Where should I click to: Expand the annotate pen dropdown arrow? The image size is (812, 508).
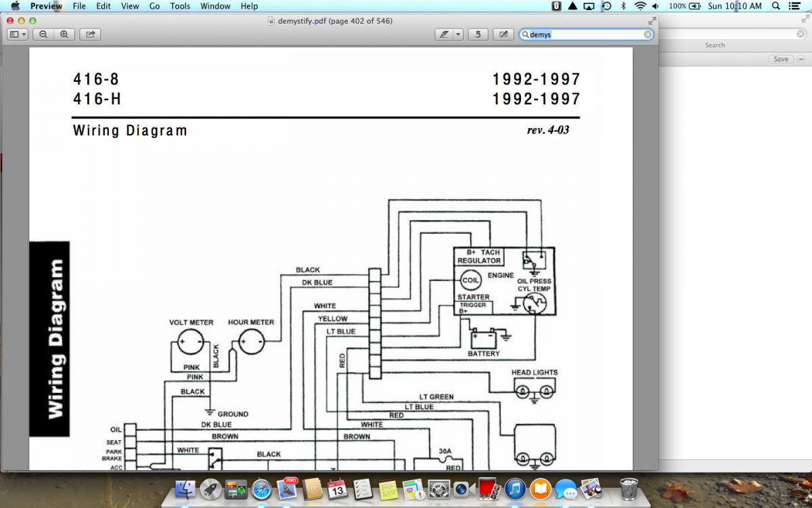pyautogui.click(x=458, y=34)
